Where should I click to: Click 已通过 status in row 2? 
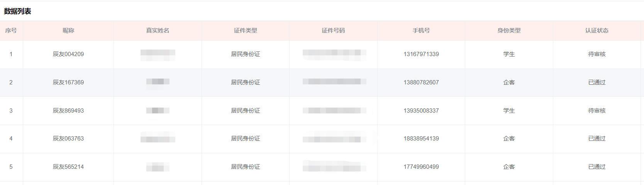click(x=597, y=82)
